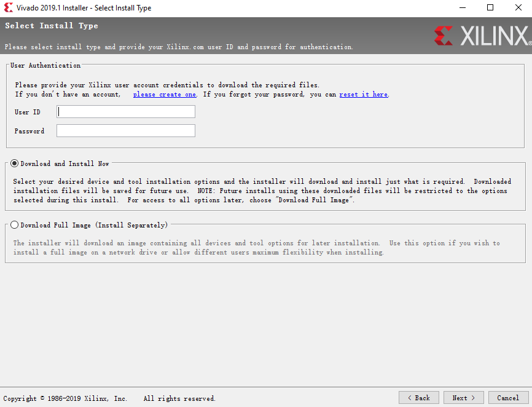This screenshot has width=532, height=407.
Task: Go to the previous step with Back
Action: pos(419,398)
